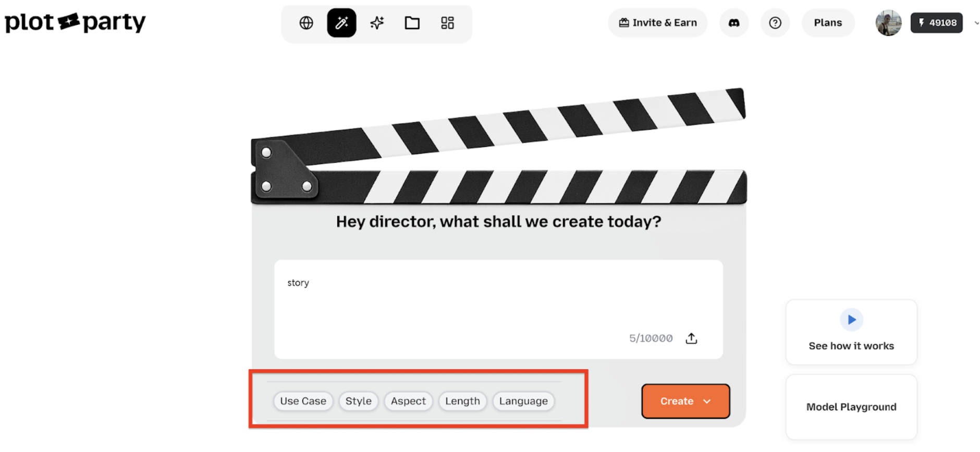Screen dimensions: 980x452
Task: Click the Invite & Earn button
Action: pyautogui.click(x=658, y=23)
